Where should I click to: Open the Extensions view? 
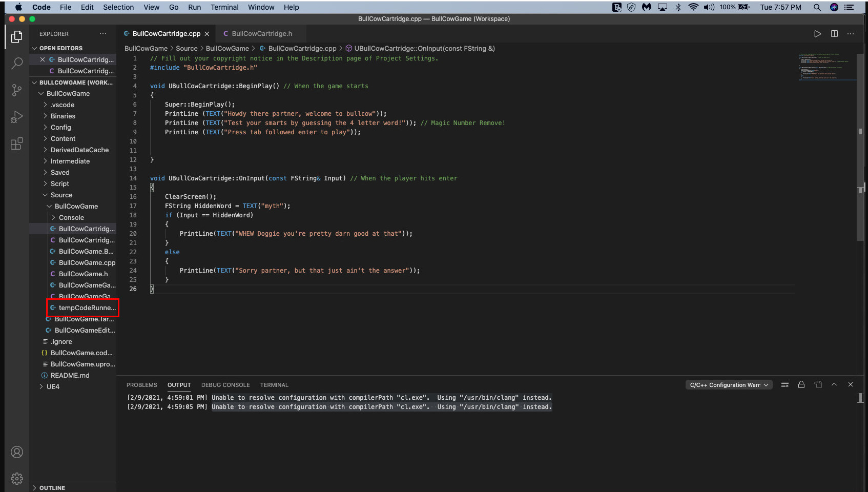[17, 143]
